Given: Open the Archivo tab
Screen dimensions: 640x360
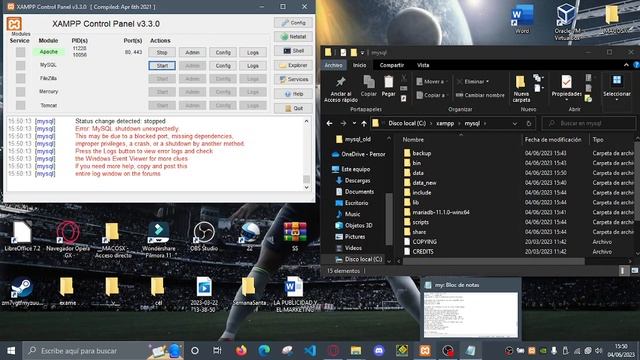Looking at the screenshot, I should coord(333,65).
